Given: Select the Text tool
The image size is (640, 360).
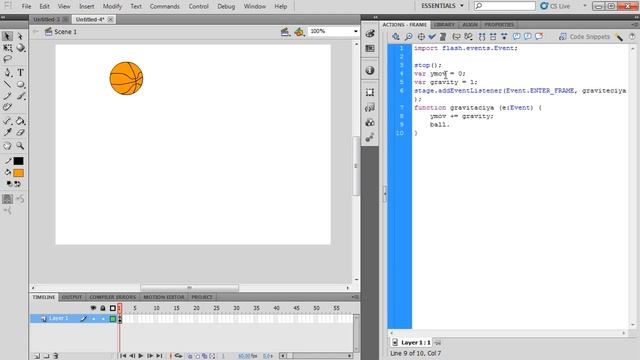Looking at the screenshot, I should pyautogui.click(x=20, y=73).
